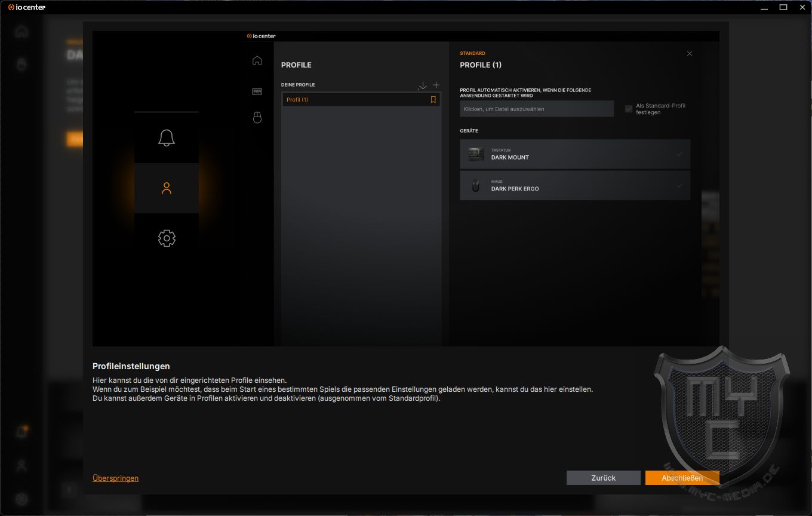Image resolution: width=812 pixels, height=516 pixels.
Task: Click the home icon in sidebar
Action: tap(257, 60)
